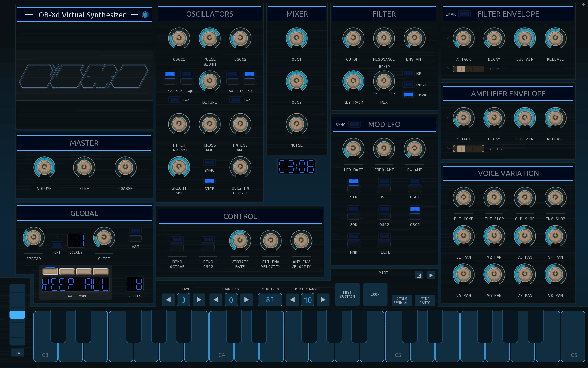Click the master Volume knob
Screen dimensions: 588x368
(44, 167)
